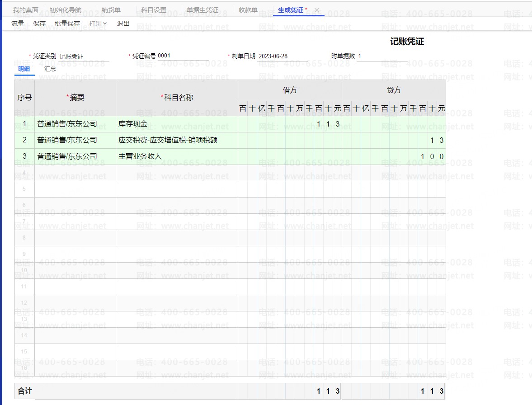Click the 附单据数 input field
The width and height of the screenshot is (532, 405).
click(x=380, y=57)
